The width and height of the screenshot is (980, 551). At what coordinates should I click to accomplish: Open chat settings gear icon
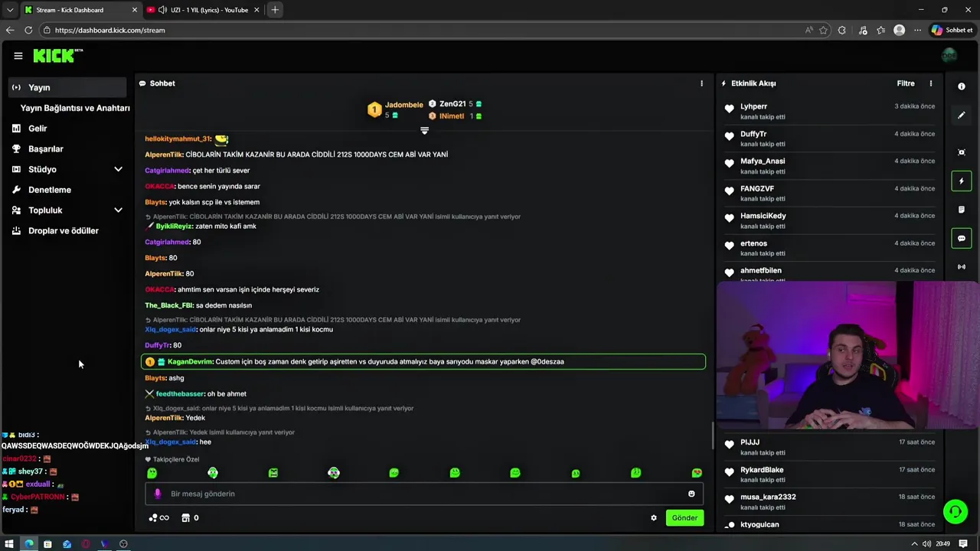point(654,518)
